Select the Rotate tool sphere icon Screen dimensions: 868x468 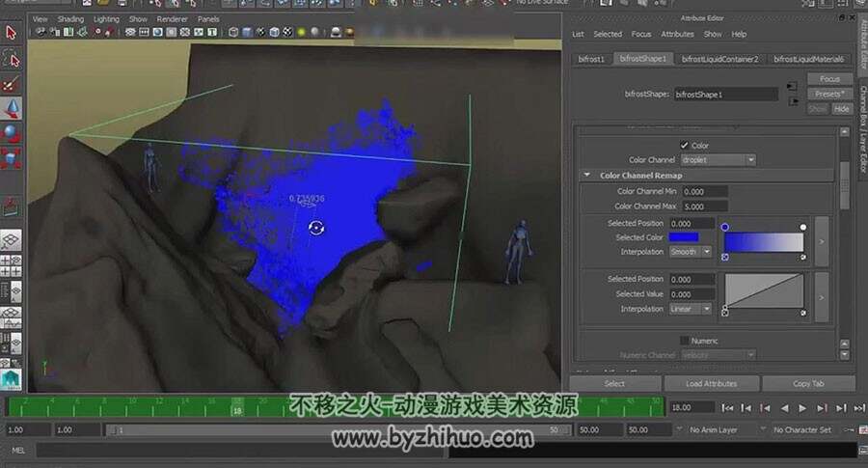(11, 133)
